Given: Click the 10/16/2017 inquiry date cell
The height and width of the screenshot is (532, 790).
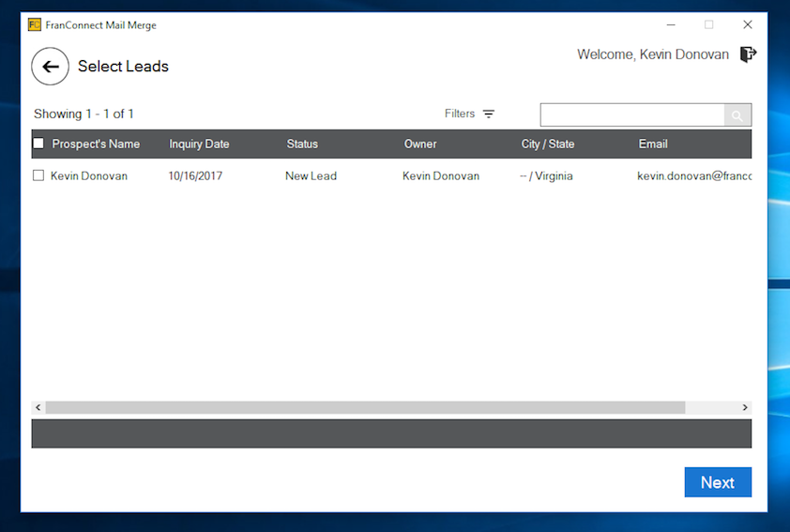Looking at the screenshot, I should coord(195,175).
